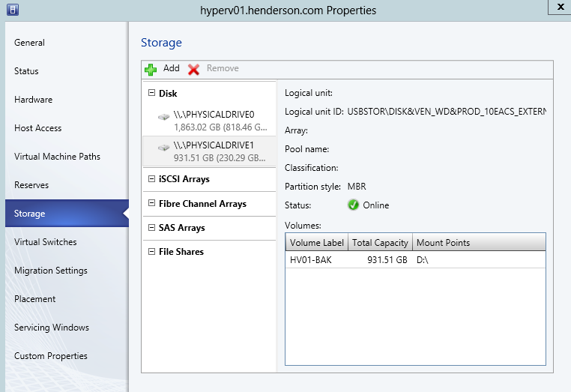Click the red X Remove icon

194,69
